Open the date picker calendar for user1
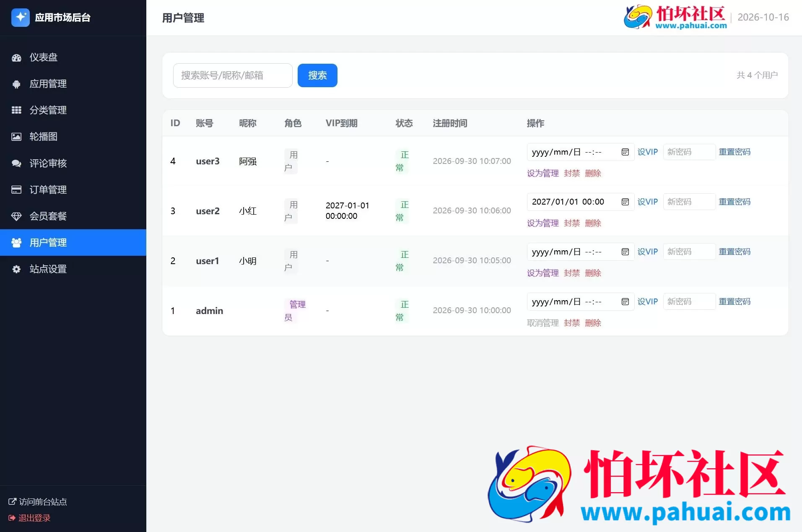Image resolution: width=802 pixels, height=532 pixels. tap(625, 252)
